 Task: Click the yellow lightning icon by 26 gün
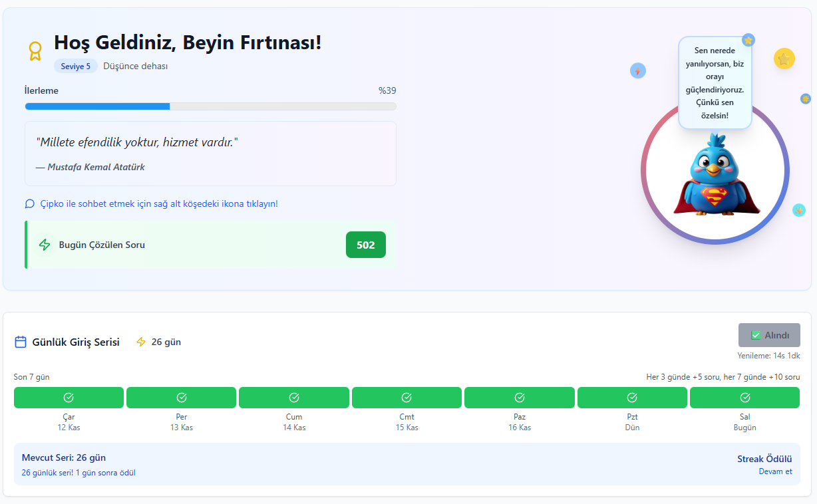pyautogui.click(x=140, y=342)
